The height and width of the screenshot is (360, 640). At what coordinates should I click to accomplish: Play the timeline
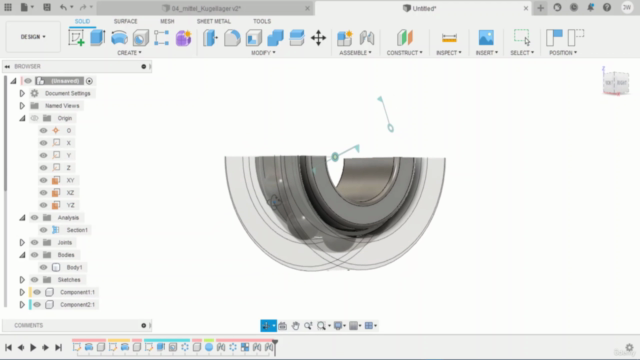coord(33,347)
